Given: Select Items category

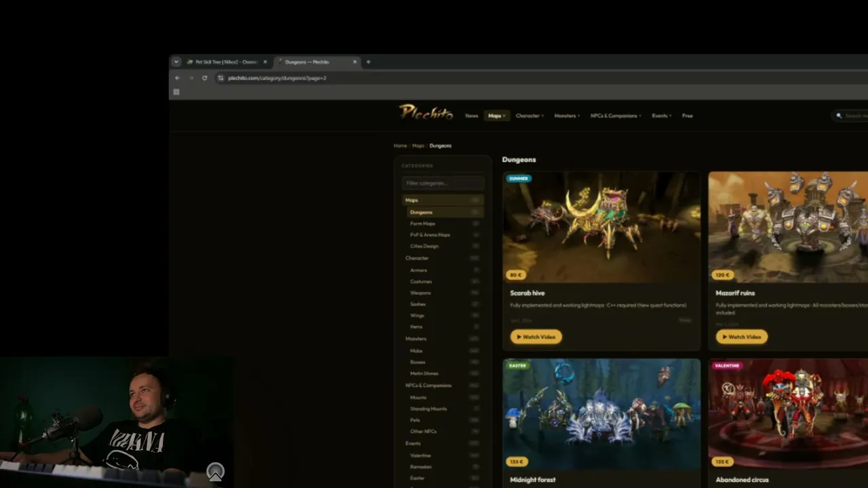Looking at the screenshot, I should pyautogui.click(x=445, y=327).
